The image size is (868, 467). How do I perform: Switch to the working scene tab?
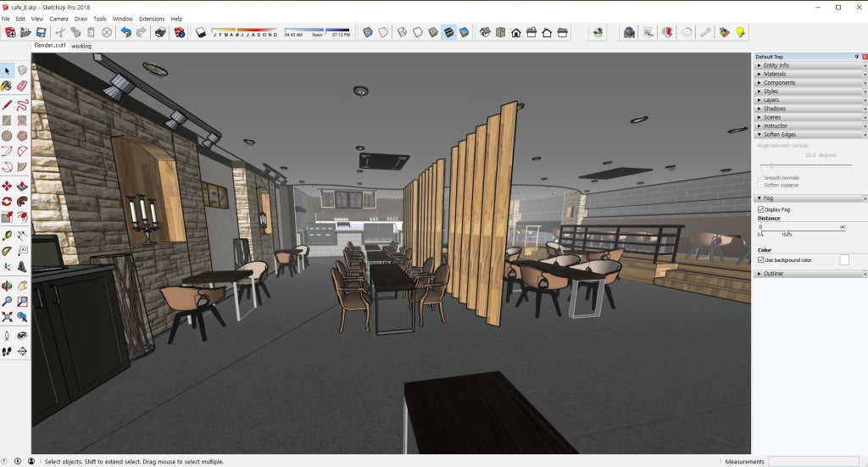pyautogui.click(x=81, y=46)
